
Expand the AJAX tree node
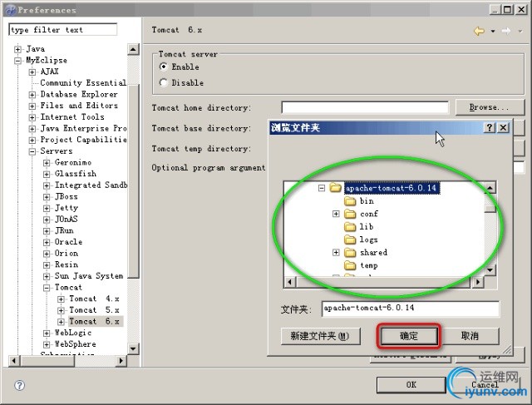tap(32, 72)
